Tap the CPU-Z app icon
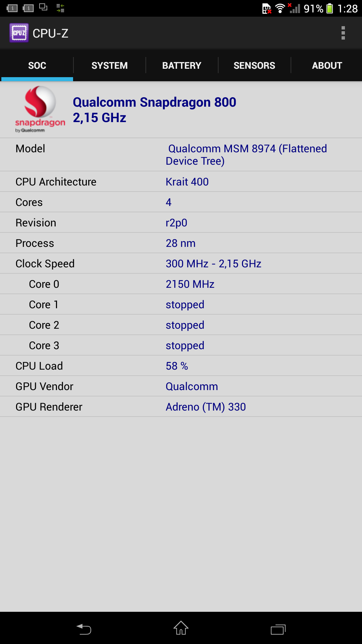The height and width of the screenshot is (644, 362). 19,33
